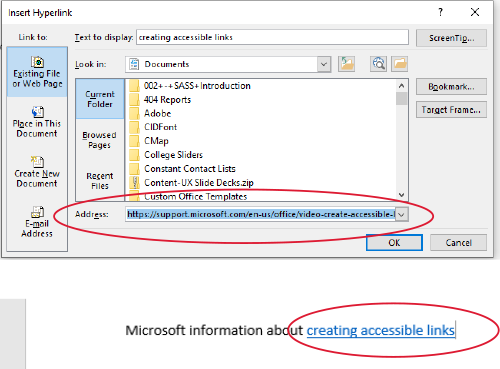Expand the Address history dropdown
The height and width of the screenshot is (369, 500).
402,214
